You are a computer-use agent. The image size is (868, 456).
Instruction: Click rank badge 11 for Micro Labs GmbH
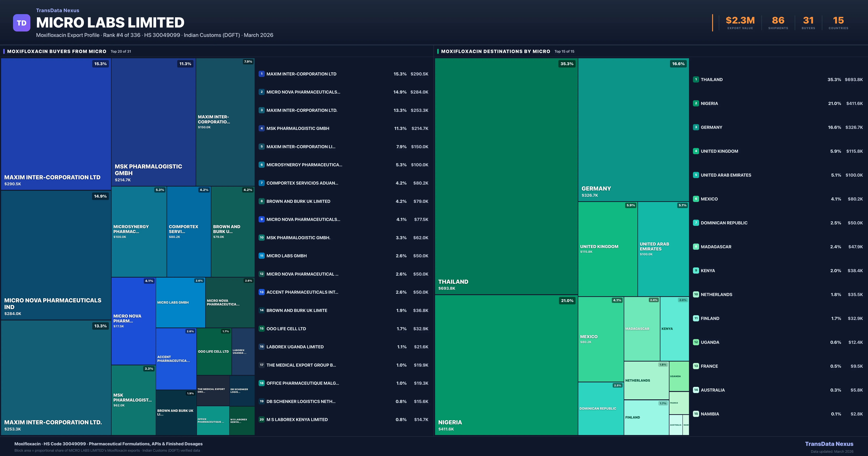(x=261, y=256)
